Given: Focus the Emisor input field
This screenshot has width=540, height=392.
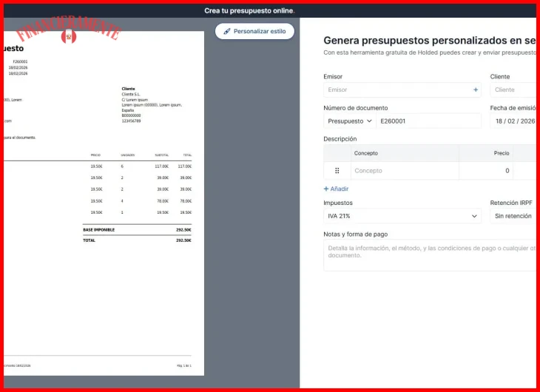Looking at the screenshot, I should [402, 89].
